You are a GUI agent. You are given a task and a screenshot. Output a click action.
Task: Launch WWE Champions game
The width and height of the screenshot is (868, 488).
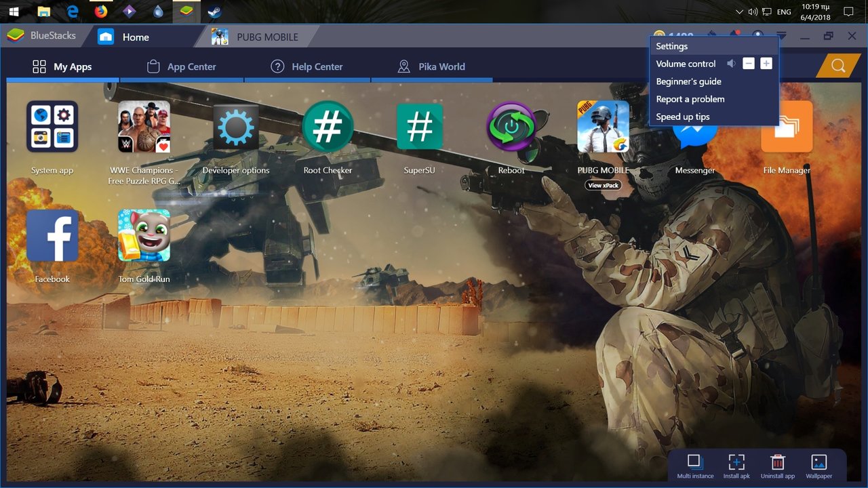pos(144,127)
